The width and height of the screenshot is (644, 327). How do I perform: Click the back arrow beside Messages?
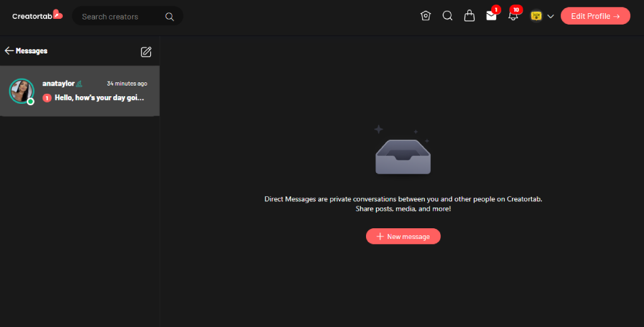9,51
